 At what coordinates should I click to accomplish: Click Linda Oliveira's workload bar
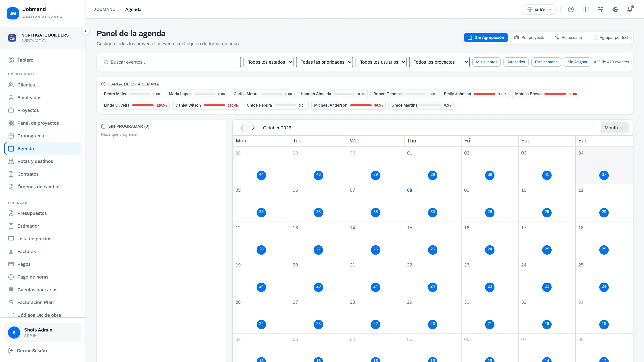[143, 105]
